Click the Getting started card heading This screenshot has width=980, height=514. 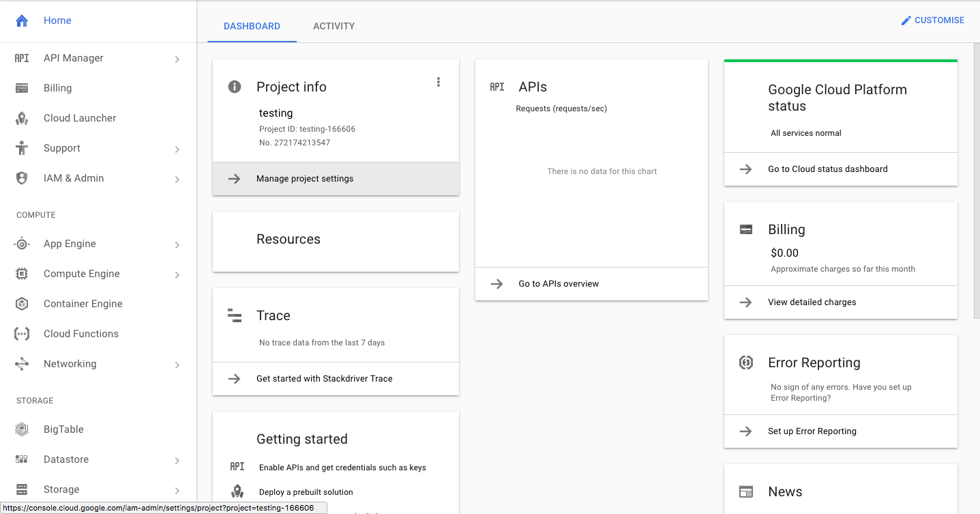[x=302, y=440]
